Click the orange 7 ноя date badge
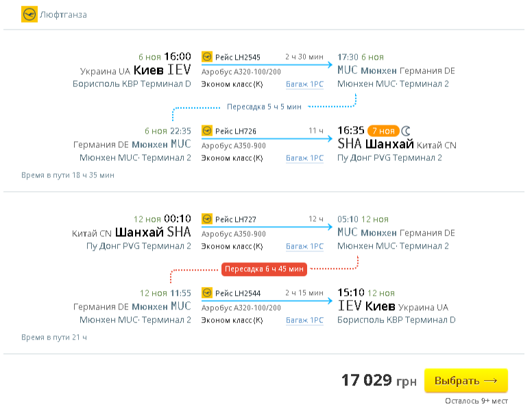Viewport: 532px width, 413px height. click(383, 130)
